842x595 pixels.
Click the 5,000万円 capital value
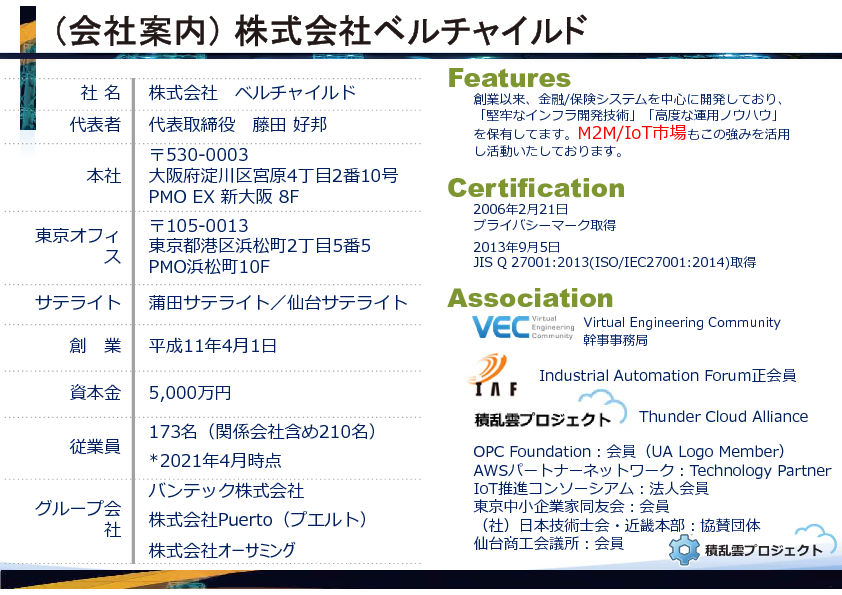190,392
